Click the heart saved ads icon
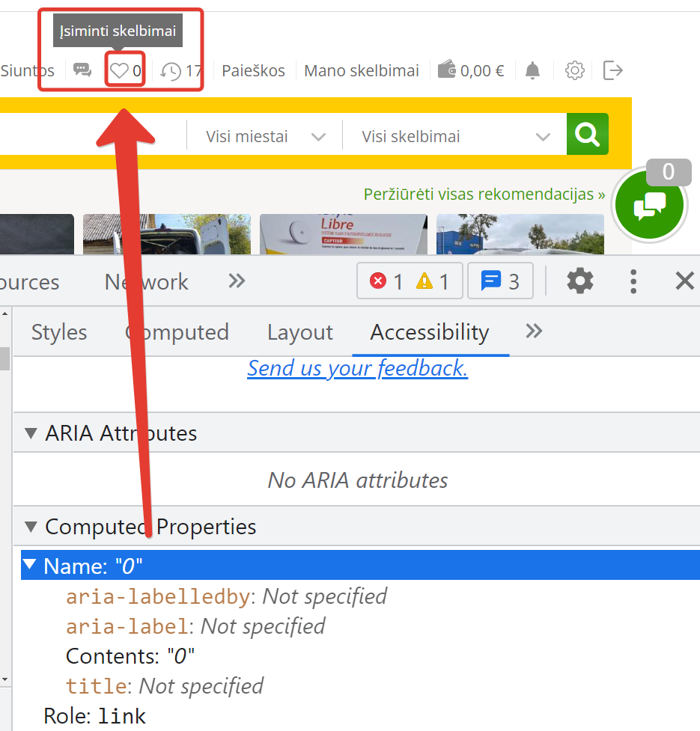This screenshot has width=700, height=731. (119, 71)
